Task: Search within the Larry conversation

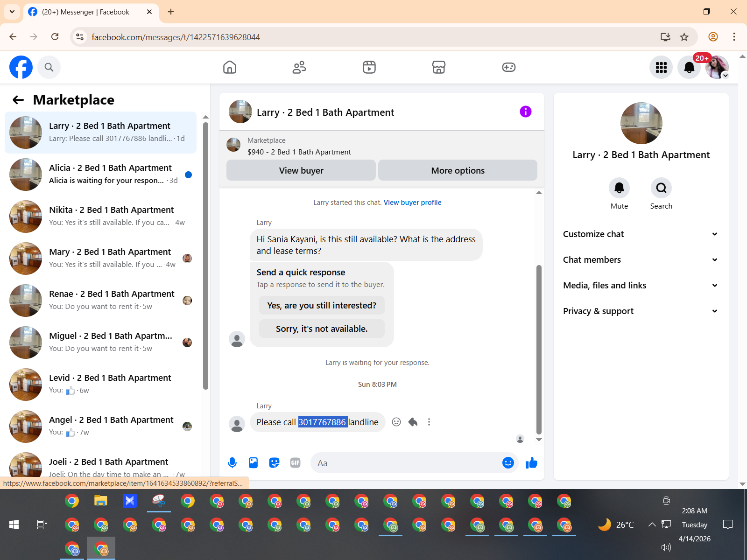Action: [661, 188]
